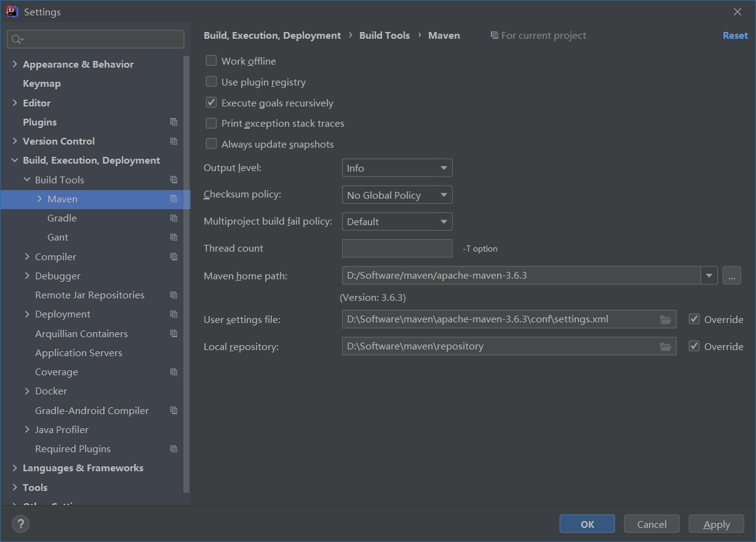
Task: Click folder icon in Local repository field
Action: tap(665, 346)
